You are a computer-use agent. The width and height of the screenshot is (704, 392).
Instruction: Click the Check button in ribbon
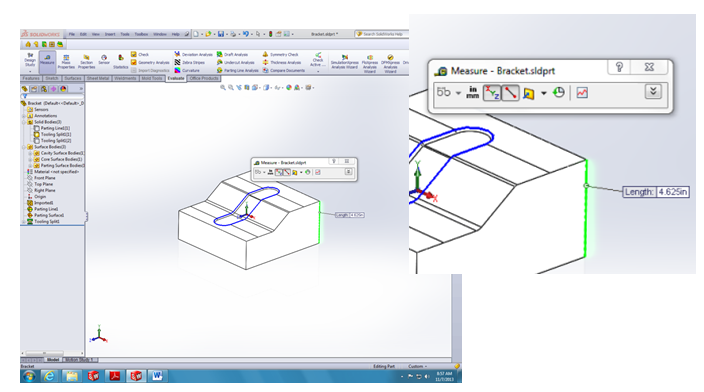click(140, 54)
